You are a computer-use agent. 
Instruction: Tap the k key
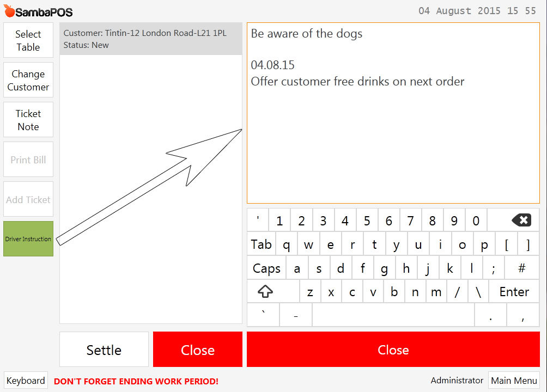pos(449,268)
